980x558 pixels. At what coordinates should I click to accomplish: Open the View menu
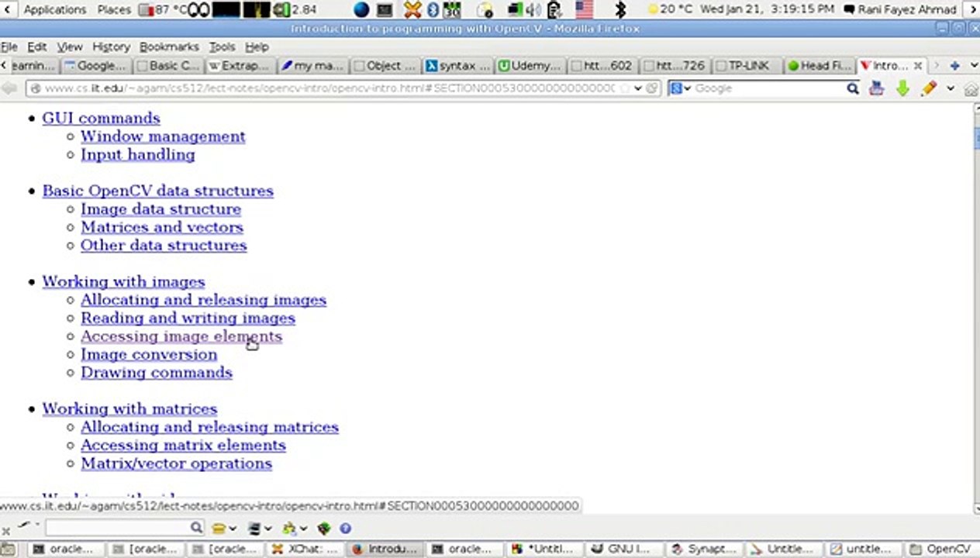coord(70,46)
